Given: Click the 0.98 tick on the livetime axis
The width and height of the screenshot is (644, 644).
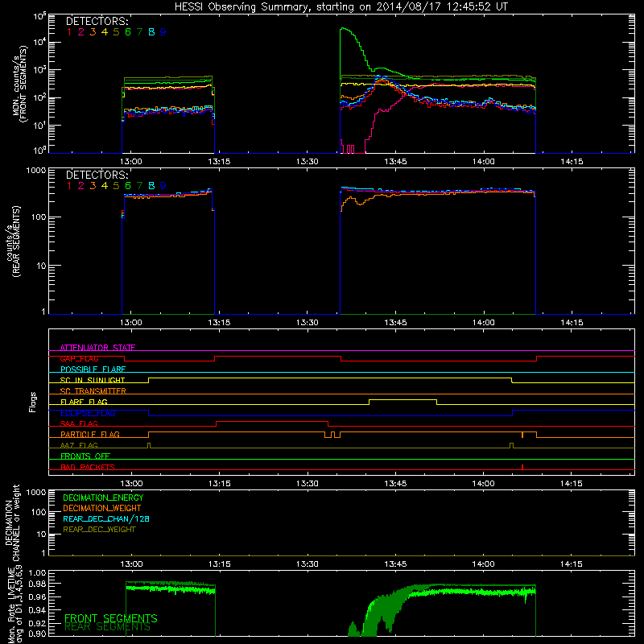Looking at the screenshot, I should point(37,584).
